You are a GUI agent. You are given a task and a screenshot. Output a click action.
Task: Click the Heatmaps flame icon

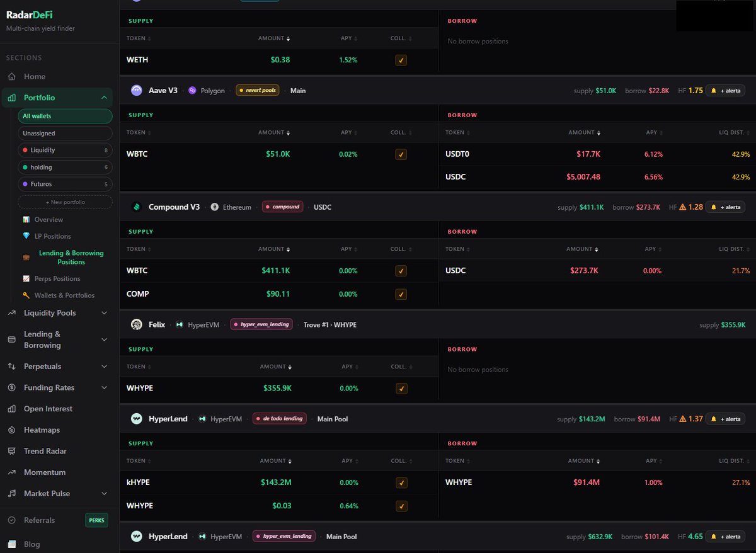tap(11, 430)
